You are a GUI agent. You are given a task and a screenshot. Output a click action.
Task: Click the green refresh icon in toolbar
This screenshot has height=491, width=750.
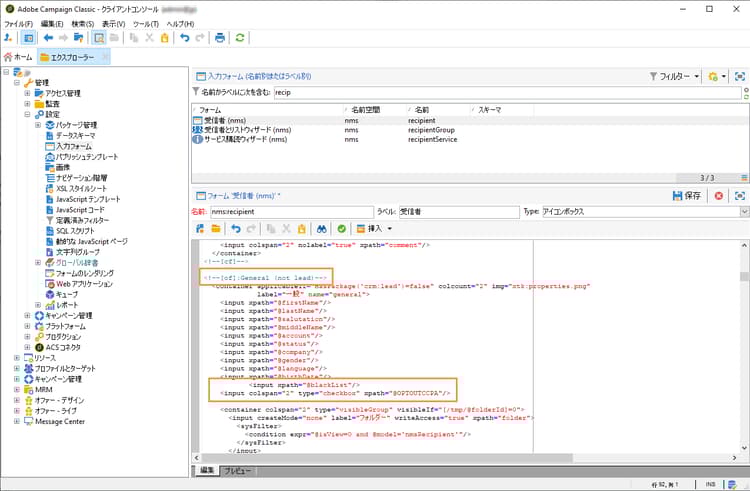pyautogui.click(x=240, y=38)
